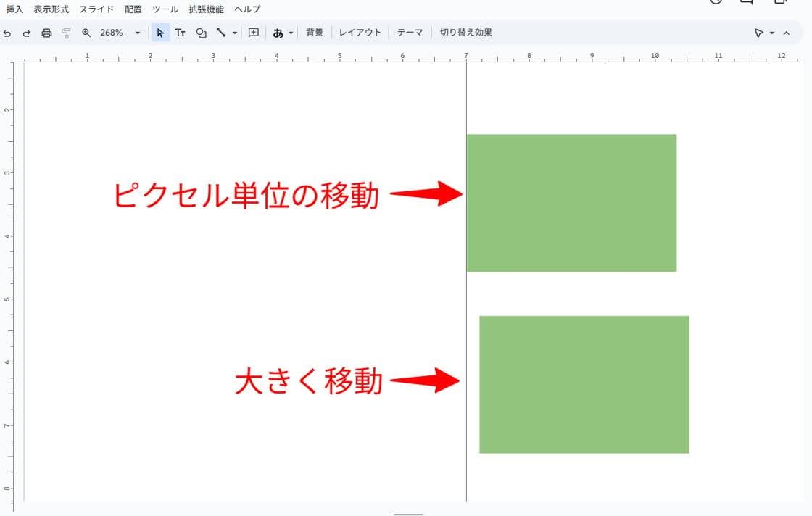Print the presentation using printer icon
Screen dimensions: 812x516
point(46,33)
